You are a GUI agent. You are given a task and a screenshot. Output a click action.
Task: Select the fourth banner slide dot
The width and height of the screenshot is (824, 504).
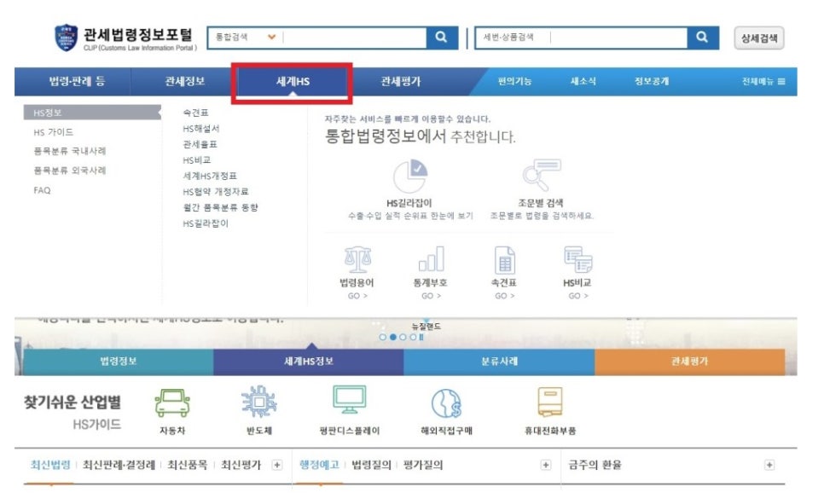coord(413,338)
